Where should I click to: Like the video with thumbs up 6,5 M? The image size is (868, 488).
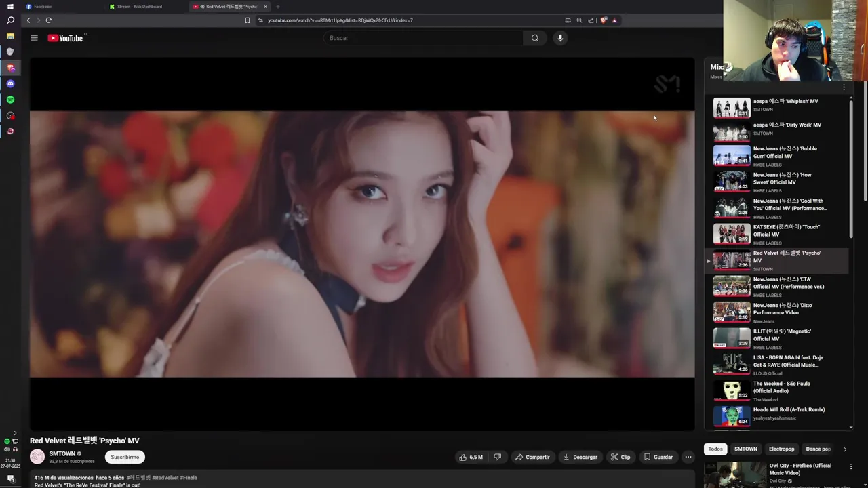pos(471,457)
